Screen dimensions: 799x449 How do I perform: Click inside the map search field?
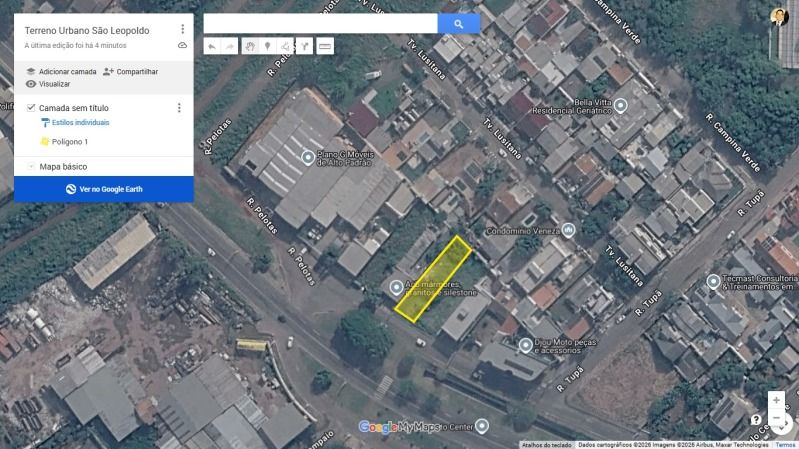click(321, 23)
